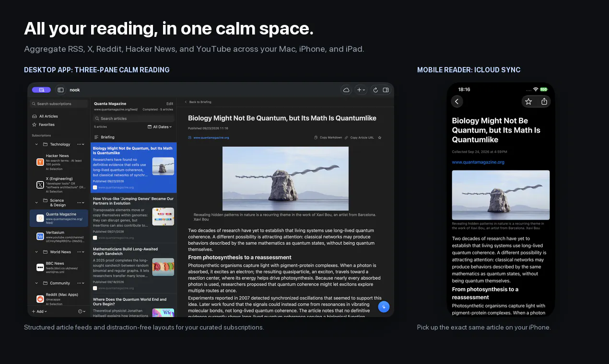
Task: Tap the back chevron on the iPhone reader
Action: (x=457, y=101)
